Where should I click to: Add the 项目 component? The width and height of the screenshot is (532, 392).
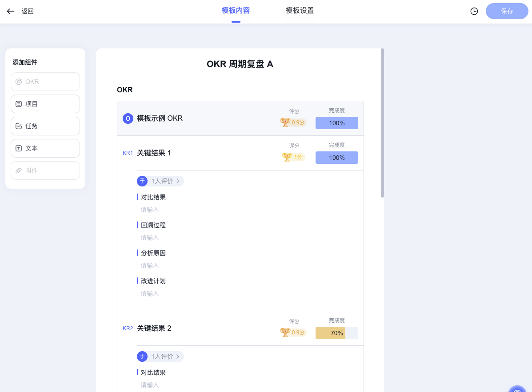(x=45, y=104)
